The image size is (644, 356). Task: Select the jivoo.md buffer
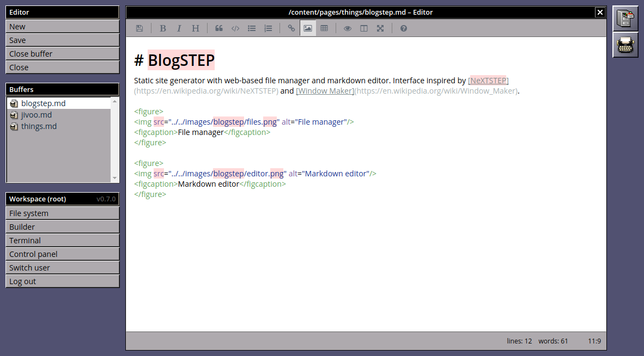(x=37, y=115)
